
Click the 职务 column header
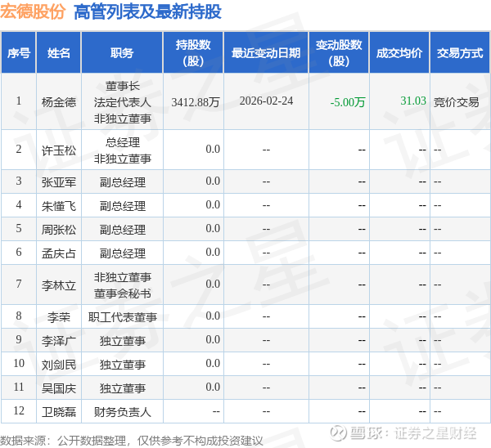(122, 53)
